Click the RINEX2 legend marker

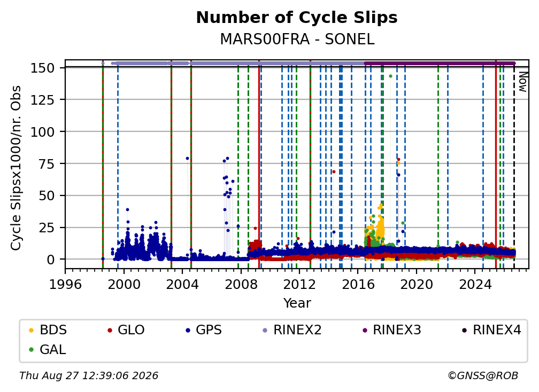(x=265, y=330)
